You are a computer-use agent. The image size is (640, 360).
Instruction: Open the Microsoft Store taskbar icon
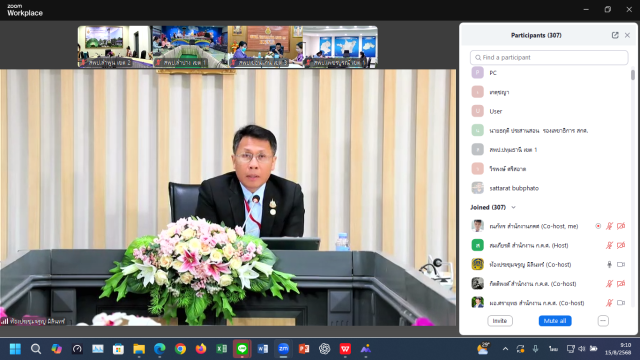[118, 349]
